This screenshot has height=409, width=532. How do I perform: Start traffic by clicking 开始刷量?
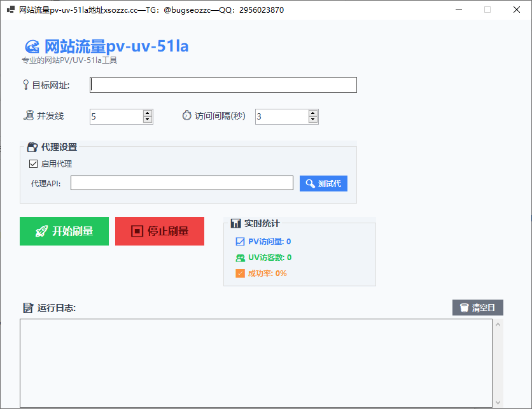64,231
